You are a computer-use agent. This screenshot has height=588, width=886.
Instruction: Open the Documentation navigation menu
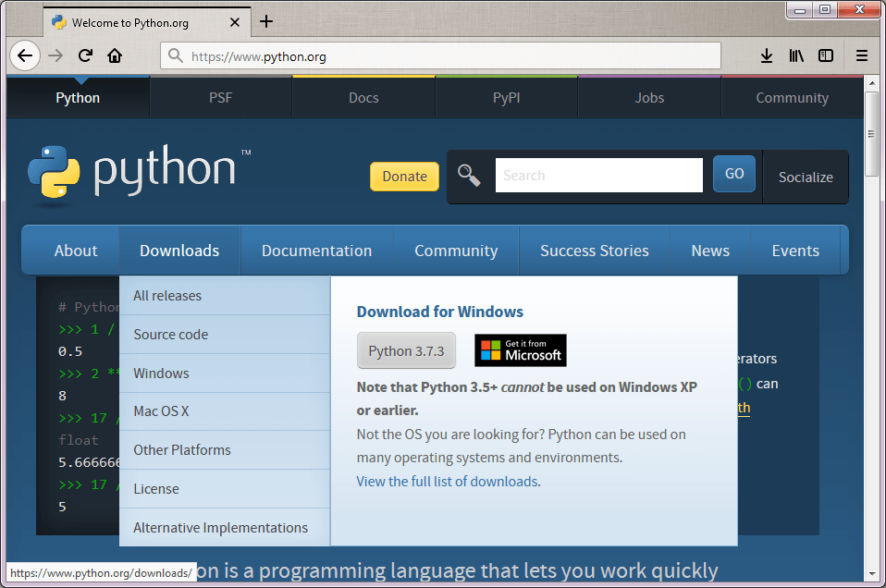(x=316, y=251)
